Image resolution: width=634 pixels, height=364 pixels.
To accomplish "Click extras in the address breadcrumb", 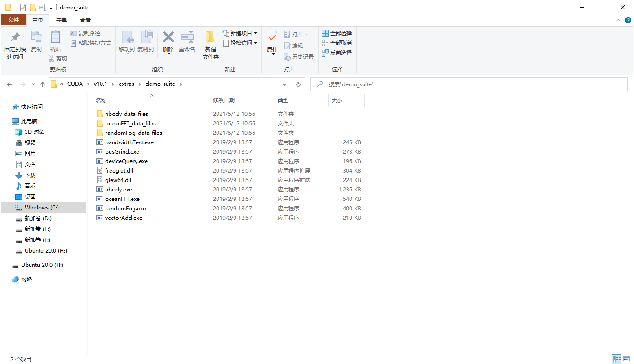I will click(x=127, y=84).
